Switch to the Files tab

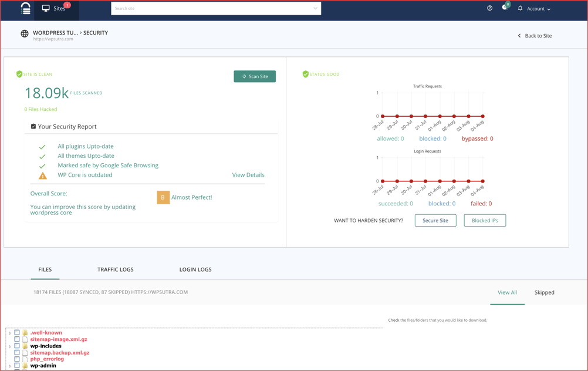click(x=45, y=269)
